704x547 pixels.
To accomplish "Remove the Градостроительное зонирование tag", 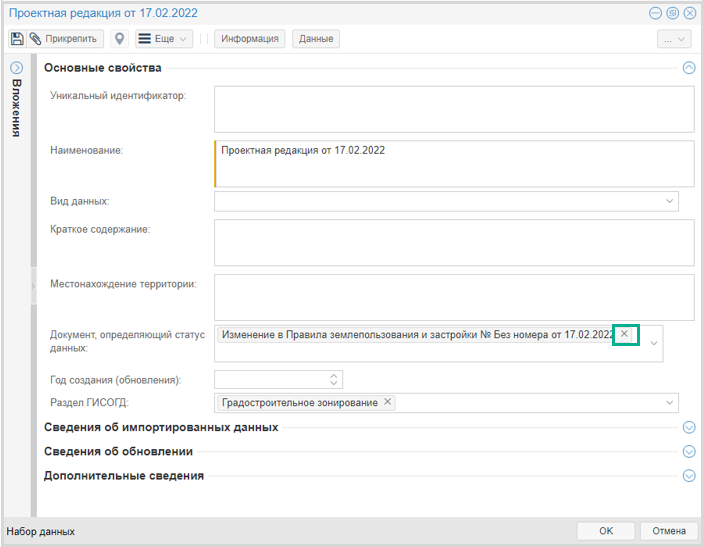I will (x=387, y=402).
